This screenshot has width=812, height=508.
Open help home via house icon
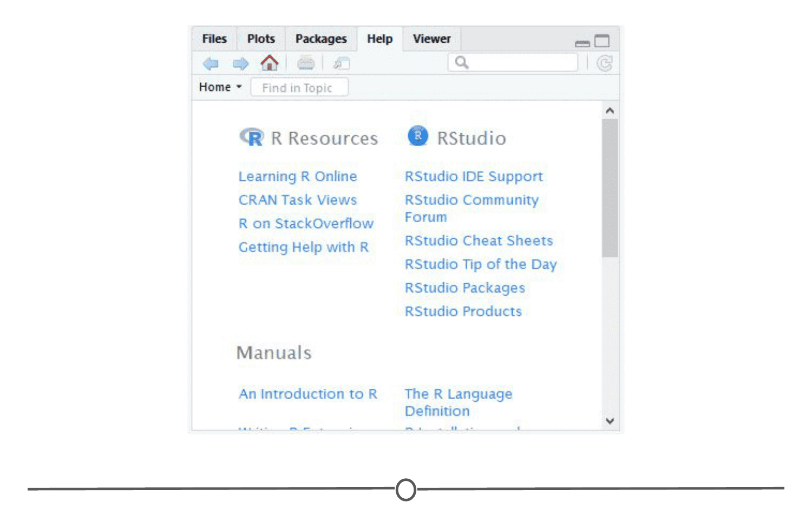tap(270, 63)
